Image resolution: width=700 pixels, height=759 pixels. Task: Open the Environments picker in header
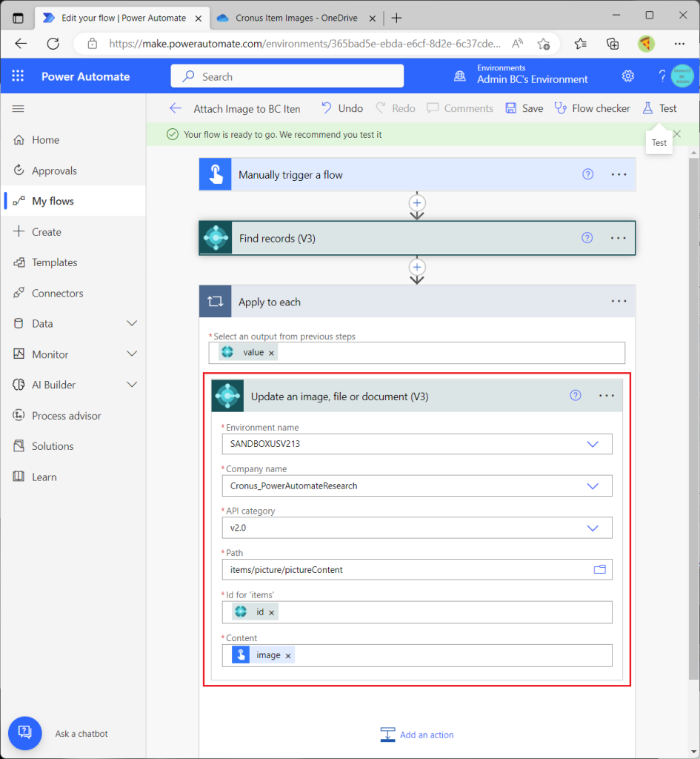tap(521, 74)
